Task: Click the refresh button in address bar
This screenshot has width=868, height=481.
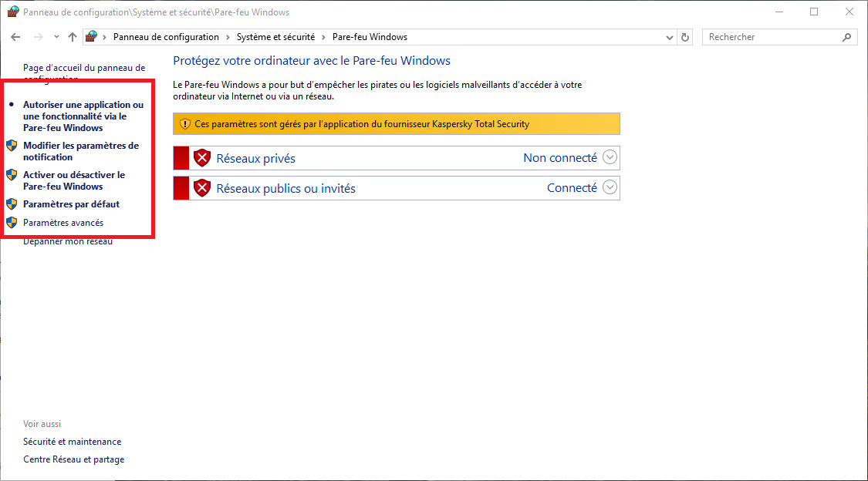Action: (685, 37)
